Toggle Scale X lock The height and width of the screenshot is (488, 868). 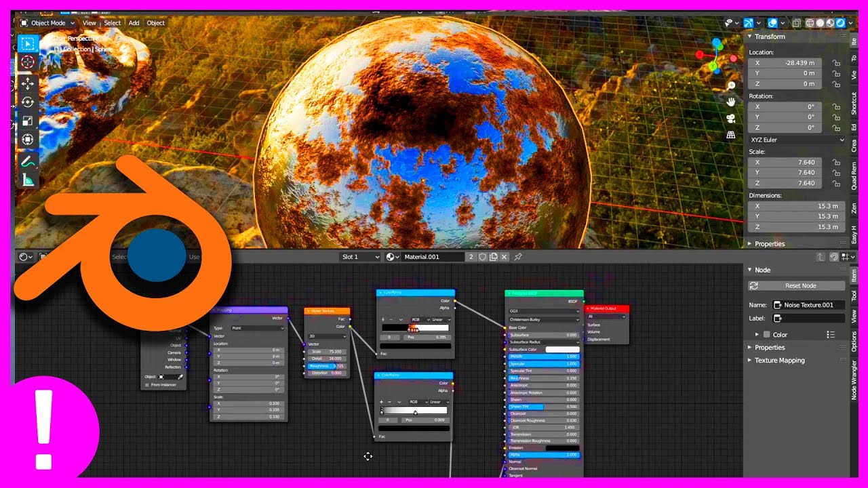click(x=835, y=163)
